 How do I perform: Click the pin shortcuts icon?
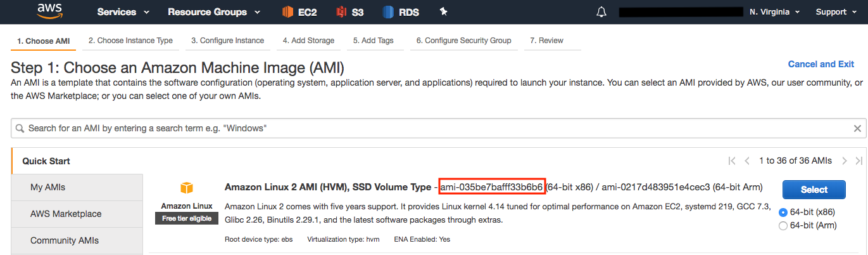tap(443, 11)
